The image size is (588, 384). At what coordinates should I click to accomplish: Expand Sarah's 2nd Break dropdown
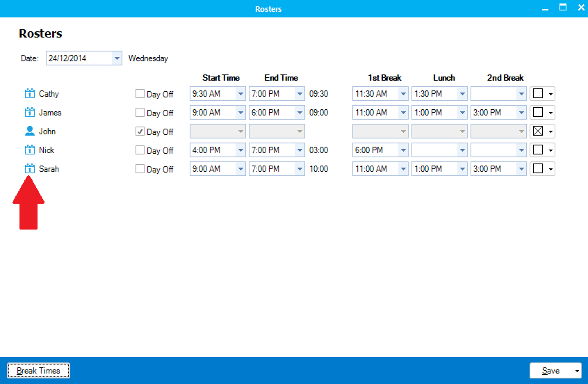(521, 169)
